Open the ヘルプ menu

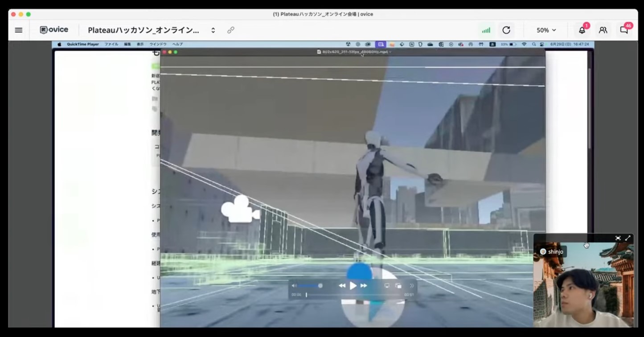point(177,44)
